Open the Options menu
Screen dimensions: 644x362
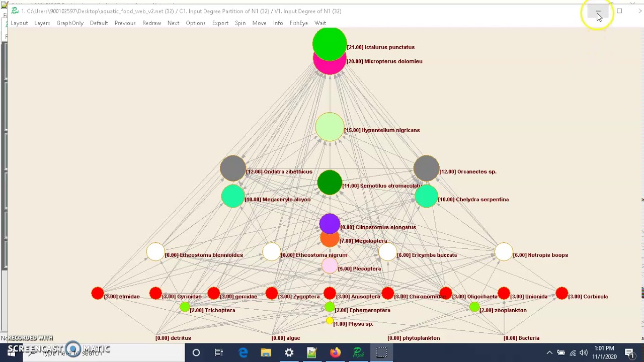(x=195, y=23)
